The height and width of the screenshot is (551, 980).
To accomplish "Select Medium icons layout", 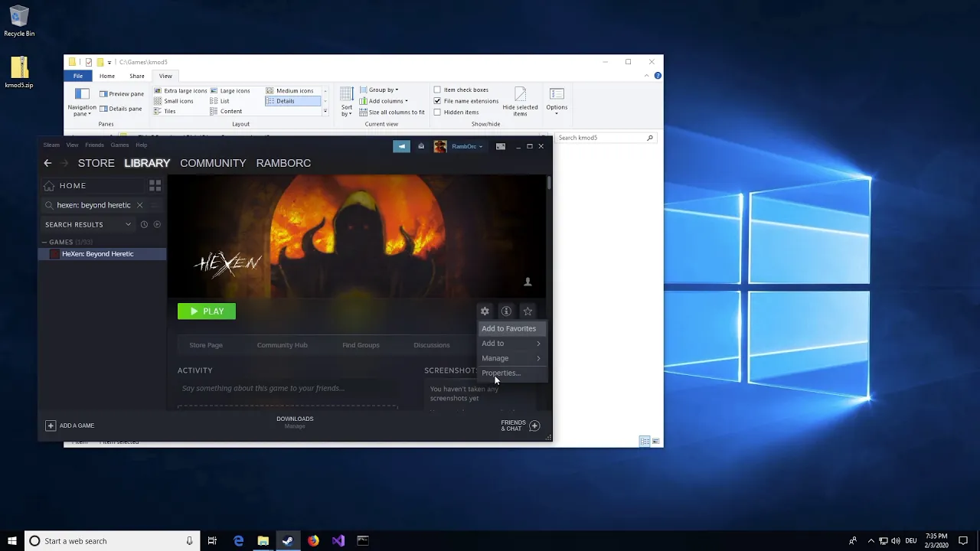I will [290, 90].
